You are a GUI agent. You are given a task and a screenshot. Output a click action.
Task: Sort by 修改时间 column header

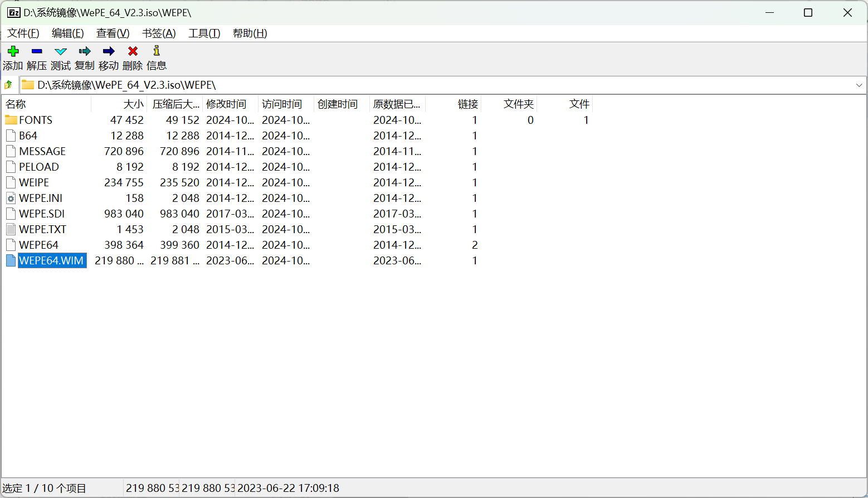231,104
